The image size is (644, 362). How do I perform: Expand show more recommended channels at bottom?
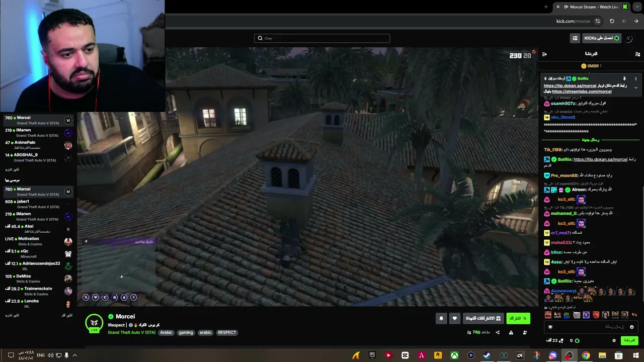tap(12, 315)
